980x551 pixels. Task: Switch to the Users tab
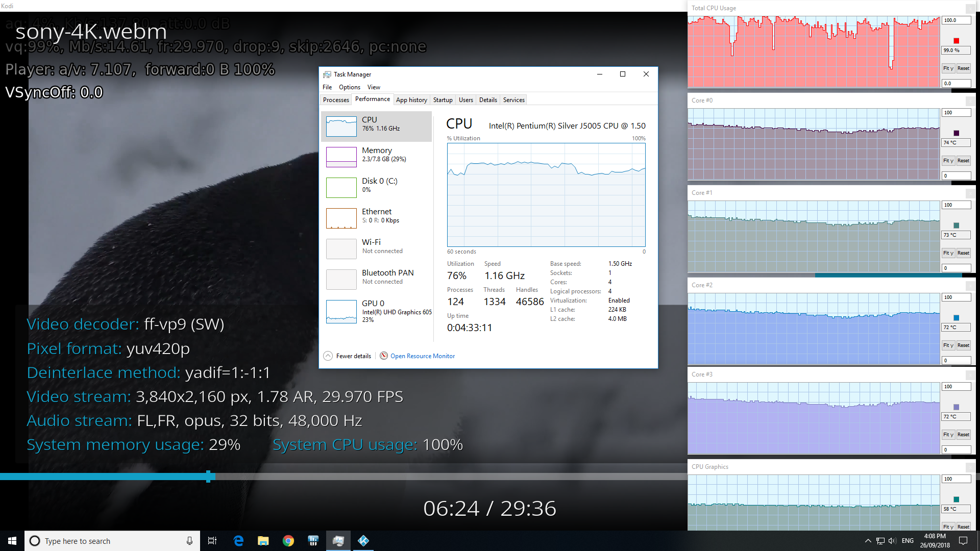pos(466,100)
